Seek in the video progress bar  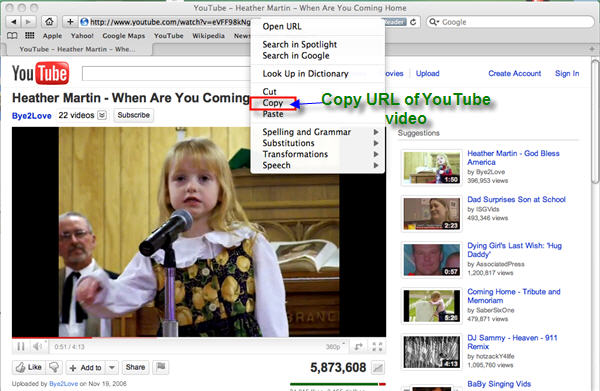pos(199,337)
